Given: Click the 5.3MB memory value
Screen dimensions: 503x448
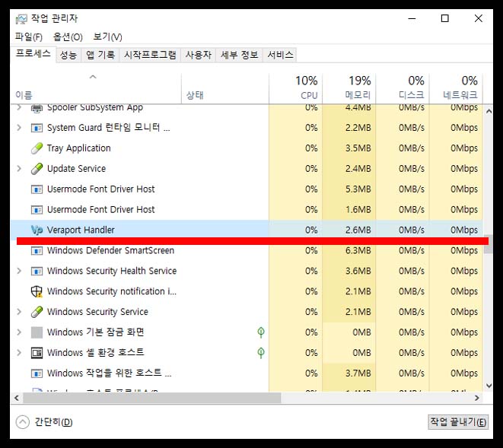Looking at the screenshot, I should (x=358, y=189).
